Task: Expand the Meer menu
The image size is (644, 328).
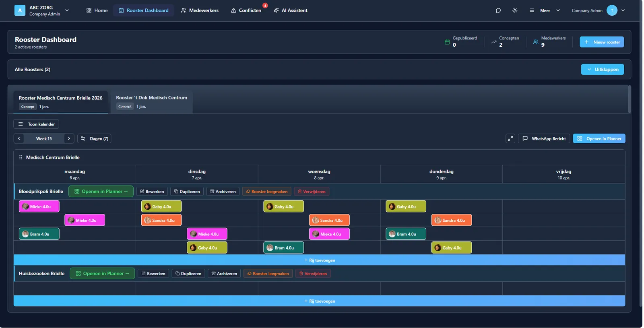Action: [x=545, y=10]
